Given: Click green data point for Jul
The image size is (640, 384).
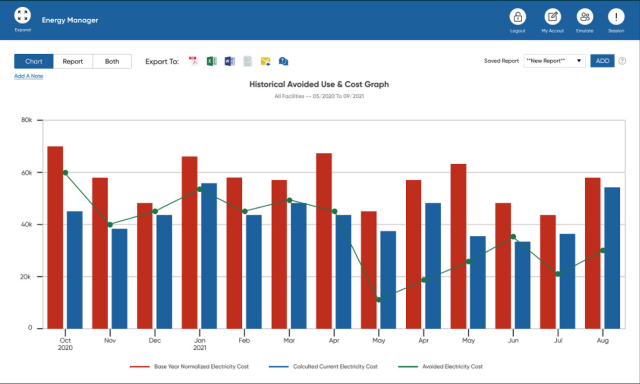Looking at the screenshot, I should point(558,274).
